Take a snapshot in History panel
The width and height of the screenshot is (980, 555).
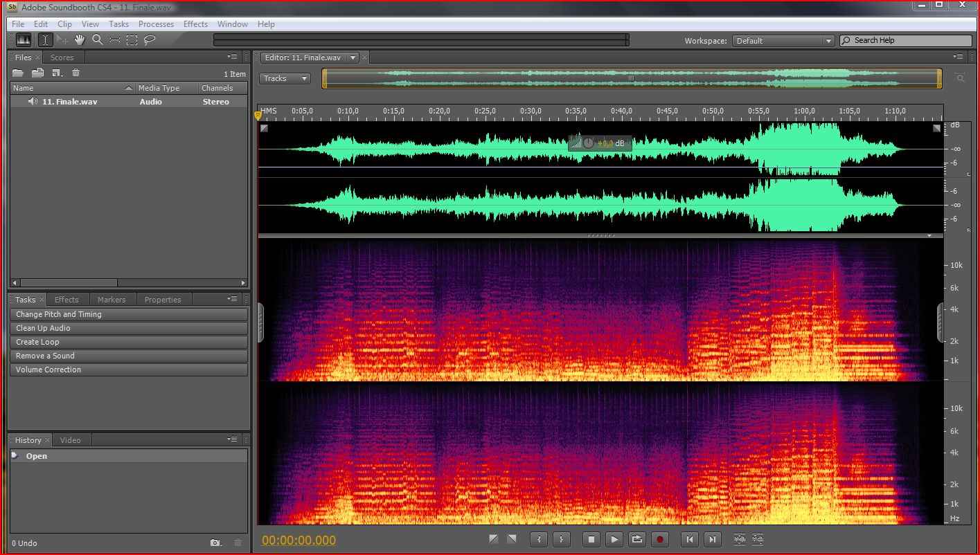(x=215, y=543)
